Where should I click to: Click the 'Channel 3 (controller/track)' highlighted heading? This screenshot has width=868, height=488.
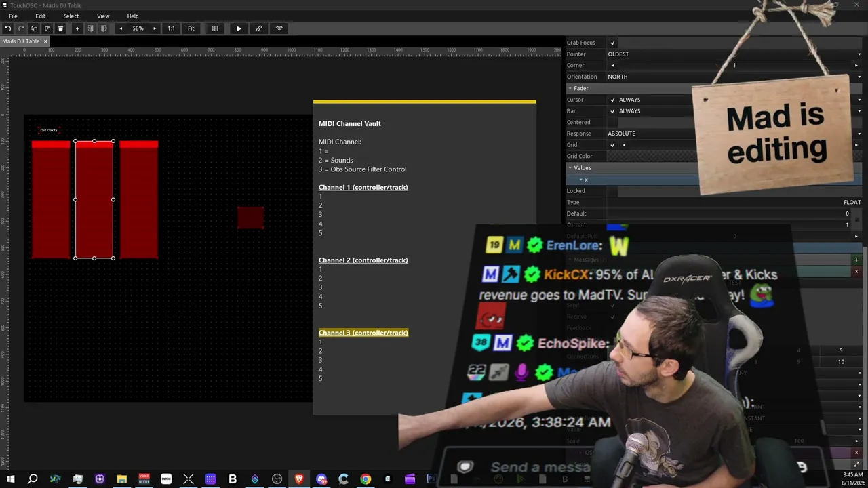click(x=363, y=333)
